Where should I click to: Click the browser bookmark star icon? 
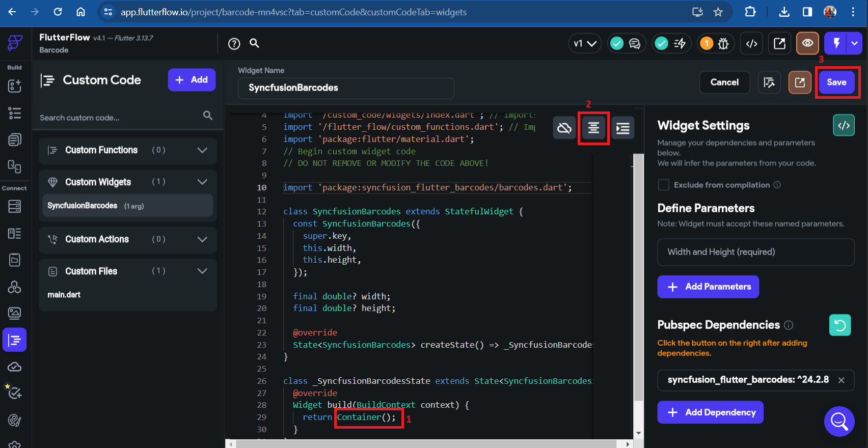click(x=718, y=12)
